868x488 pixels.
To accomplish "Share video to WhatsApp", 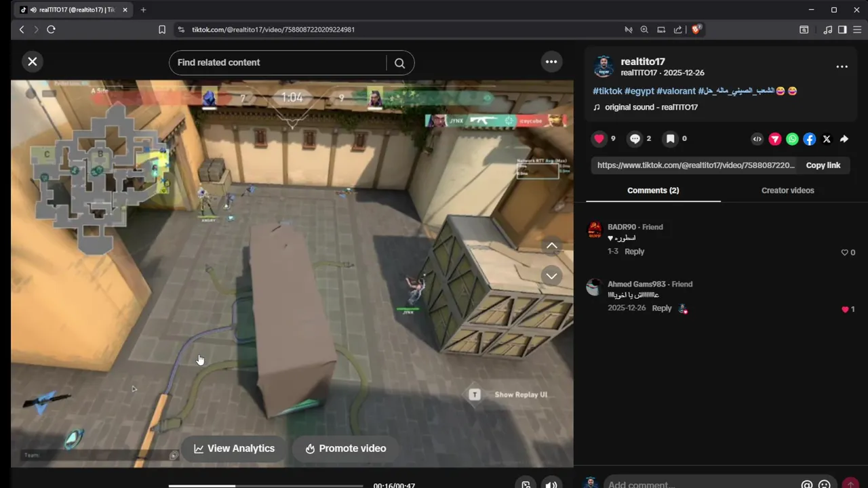I will tap(792, 139).
